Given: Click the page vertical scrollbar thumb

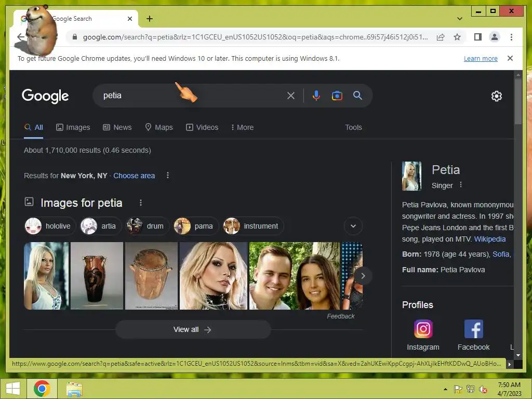Looking at the screenshot, I should (x=517, y=101).
